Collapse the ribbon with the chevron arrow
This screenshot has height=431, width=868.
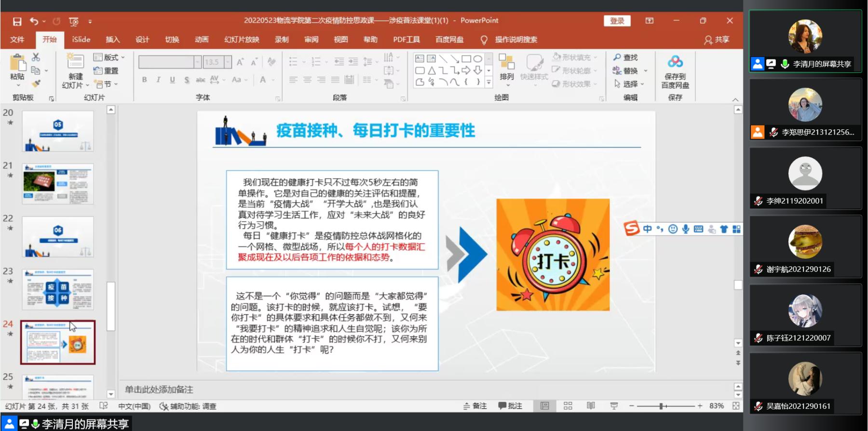coord(735,99)
